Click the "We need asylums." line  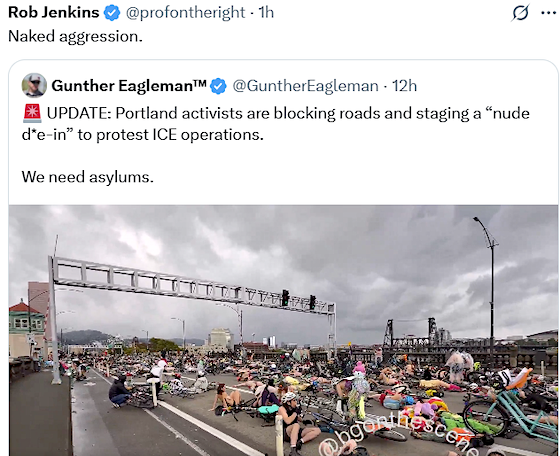pyautogui.click(x=88, y=177)
